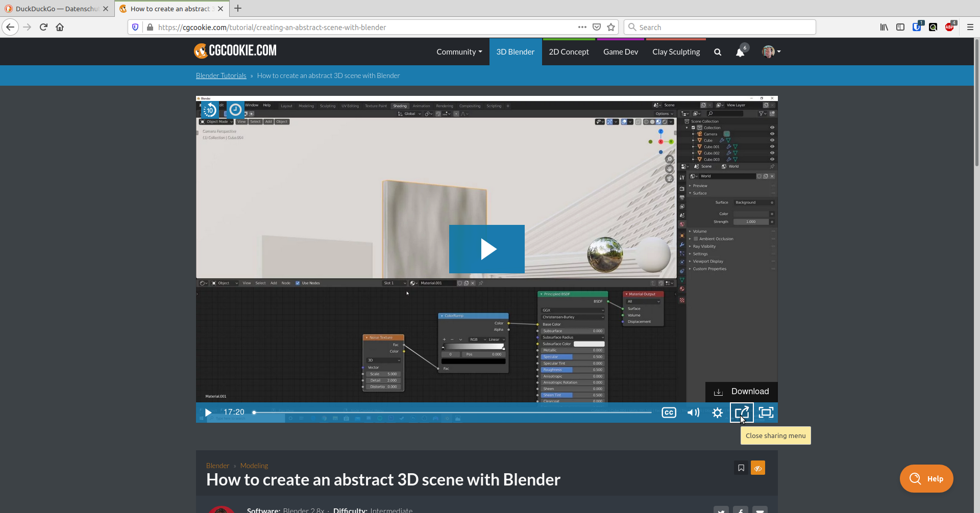The height and width of the screenshot is (513, 980).
Task: Toggle closed captions with the CC button
Action: click(669, 412)
